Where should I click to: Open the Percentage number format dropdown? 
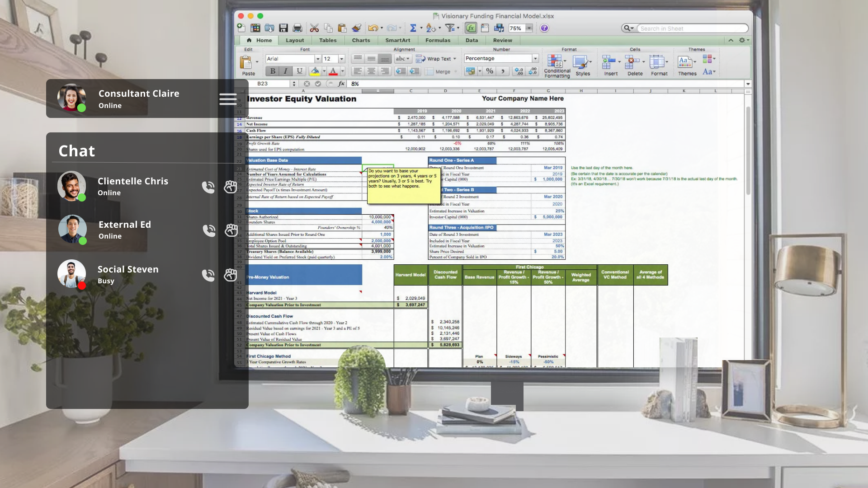click(535, 58)
